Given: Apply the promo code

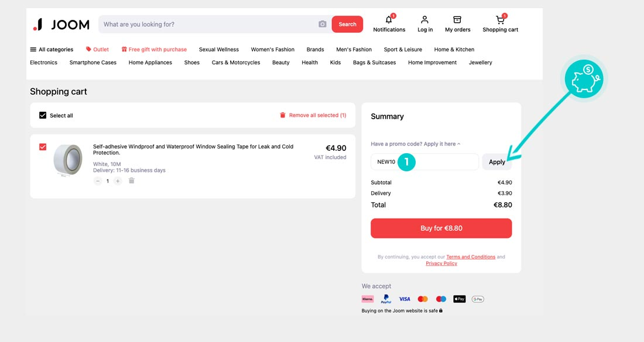Looking at the screenshot, I should coord(496,162).
